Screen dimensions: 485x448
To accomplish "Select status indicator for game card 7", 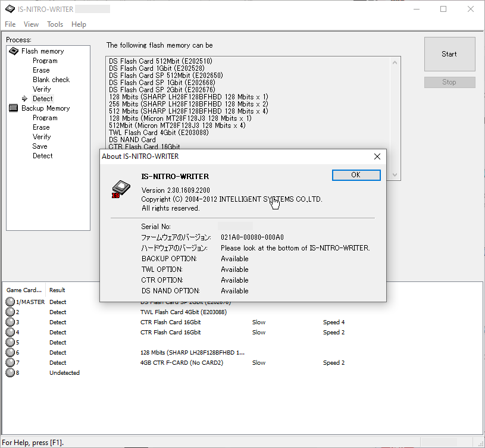I will (x=10, y=362).
